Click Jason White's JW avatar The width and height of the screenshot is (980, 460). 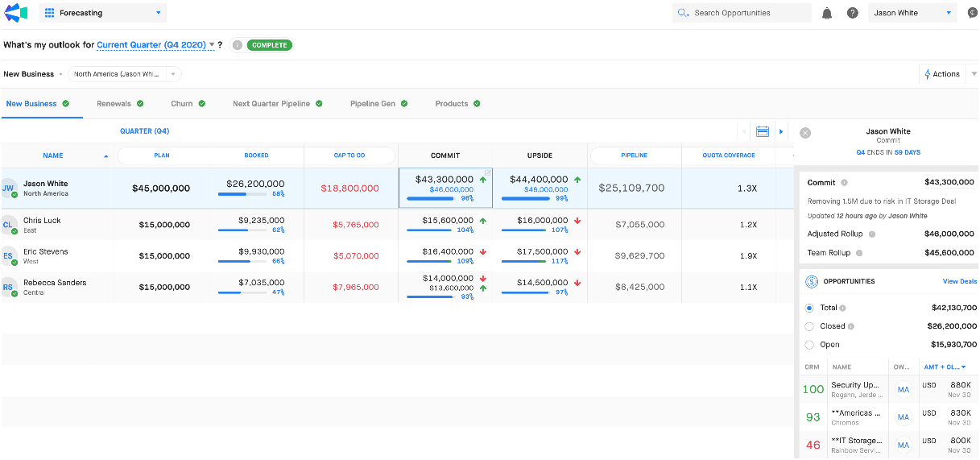point(9,189)
